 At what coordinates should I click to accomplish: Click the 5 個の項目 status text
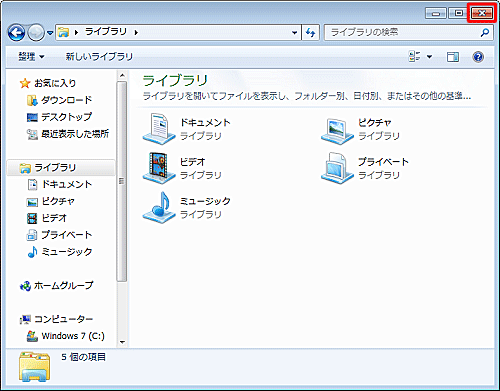(x=83, y=357)
